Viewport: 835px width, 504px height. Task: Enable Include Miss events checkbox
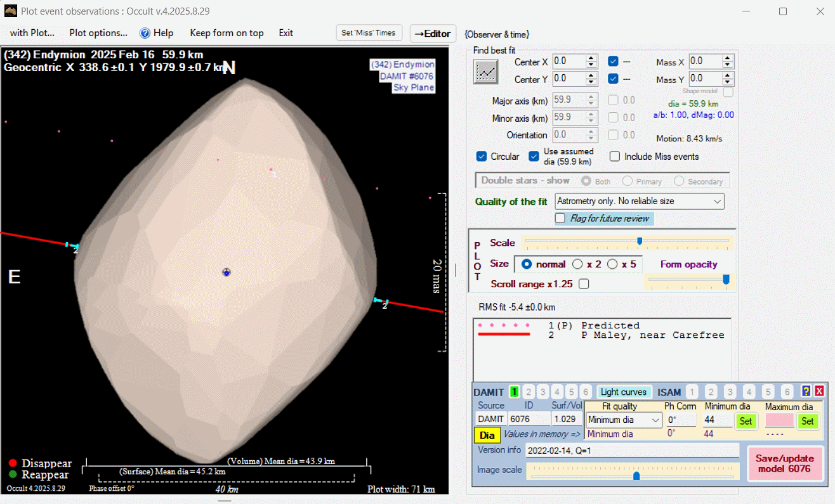coord(615,157)
